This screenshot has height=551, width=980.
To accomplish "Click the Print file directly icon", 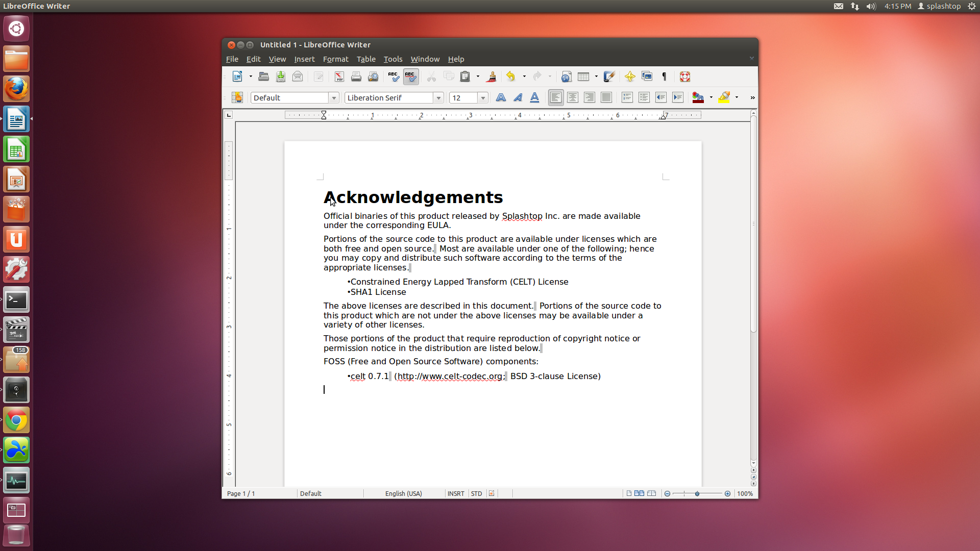I will 356,77.
